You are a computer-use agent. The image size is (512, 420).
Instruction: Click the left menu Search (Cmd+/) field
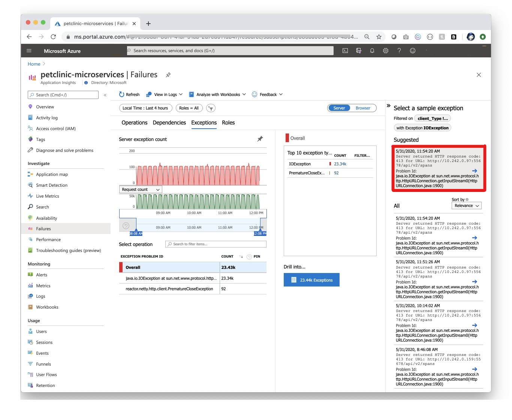coord(63,95)
